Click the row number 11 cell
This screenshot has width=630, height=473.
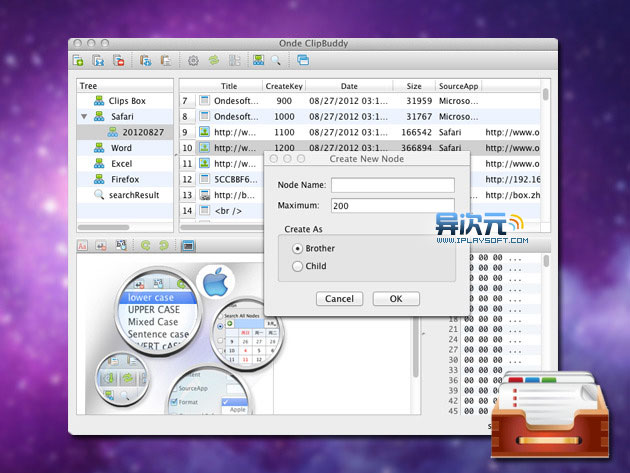(x=187, y=164)
